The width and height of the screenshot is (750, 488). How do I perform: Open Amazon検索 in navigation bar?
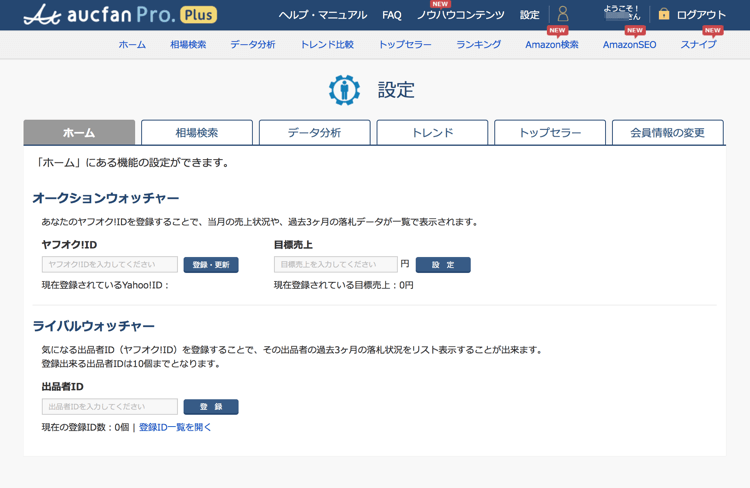[x=551, y=45]
